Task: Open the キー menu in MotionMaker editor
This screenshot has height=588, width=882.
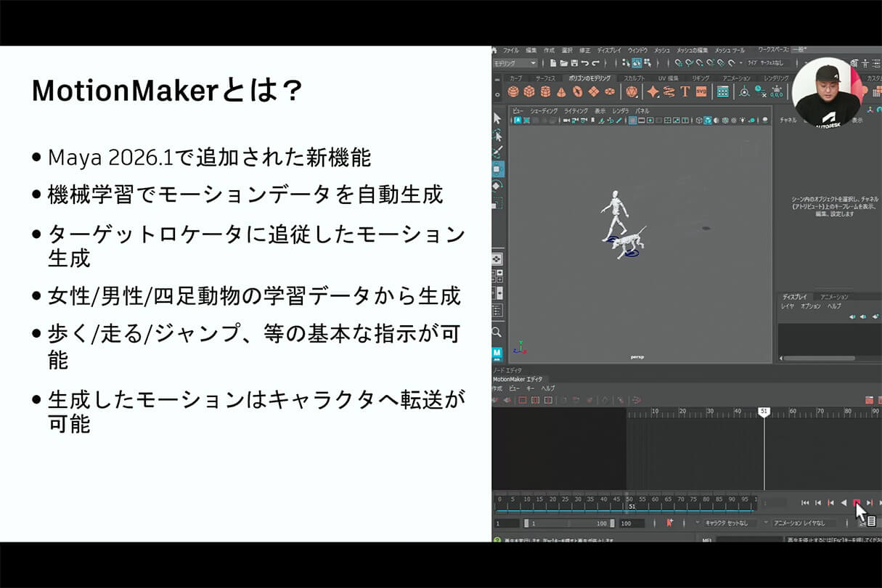Action: pos(531,388)
